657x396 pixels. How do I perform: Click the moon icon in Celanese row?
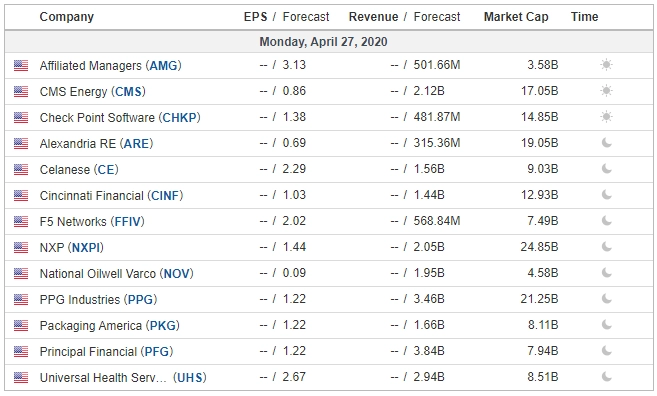(606, 169)
